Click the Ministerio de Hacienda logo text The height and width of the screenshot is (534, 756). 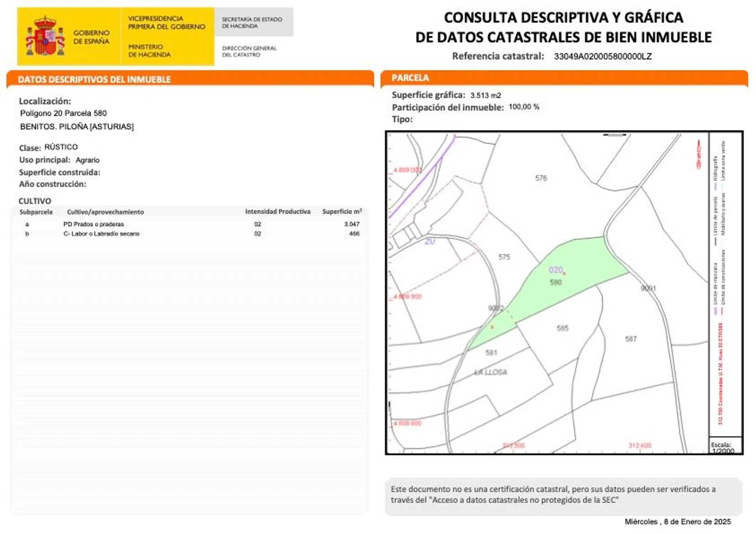pos(149,51)
